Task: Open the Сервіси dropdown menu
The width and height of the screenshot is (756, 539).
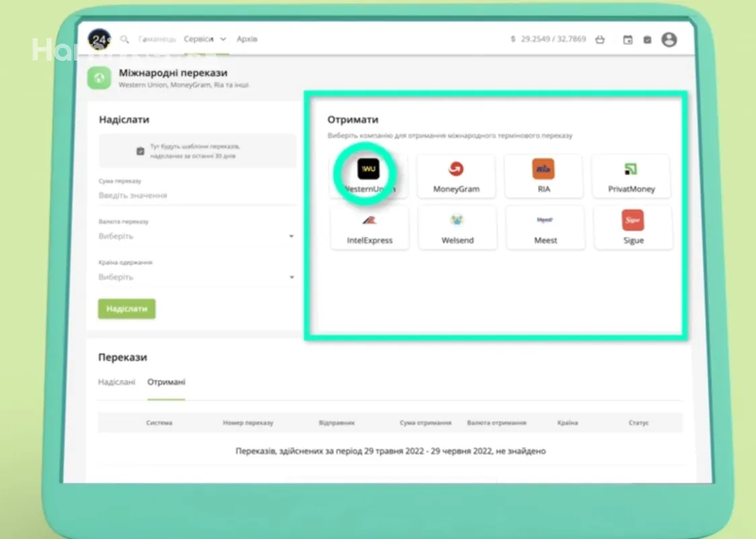Action: point(204,40)
